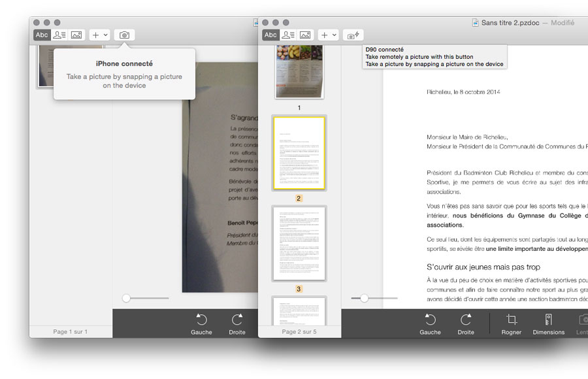Click the zoom slider in left window
Viewport: 588px width, 379px height.
pos(145,299)
